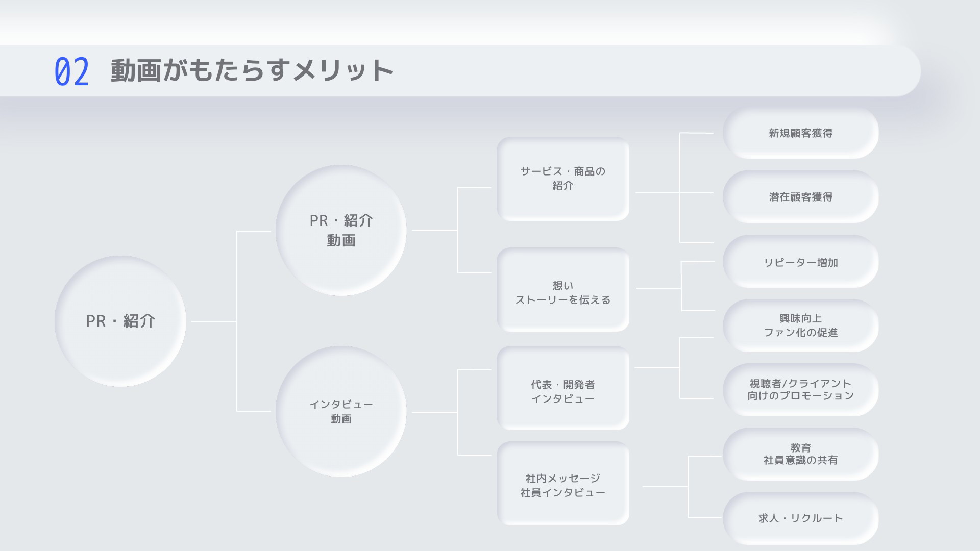Screen dimensions: 980x551
Task: Click the PR・紹介 root circle
Action: (x=120, y=321)
